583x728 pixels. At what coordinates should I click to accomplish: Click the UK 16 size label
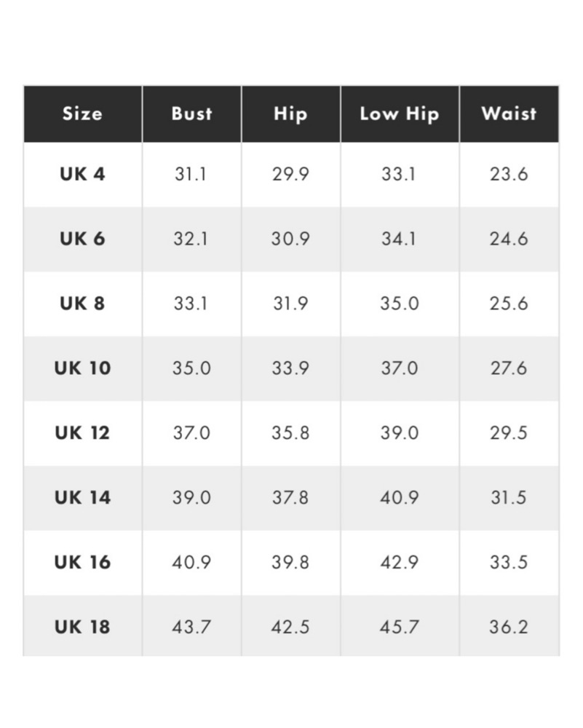click(x=83, y=562)
